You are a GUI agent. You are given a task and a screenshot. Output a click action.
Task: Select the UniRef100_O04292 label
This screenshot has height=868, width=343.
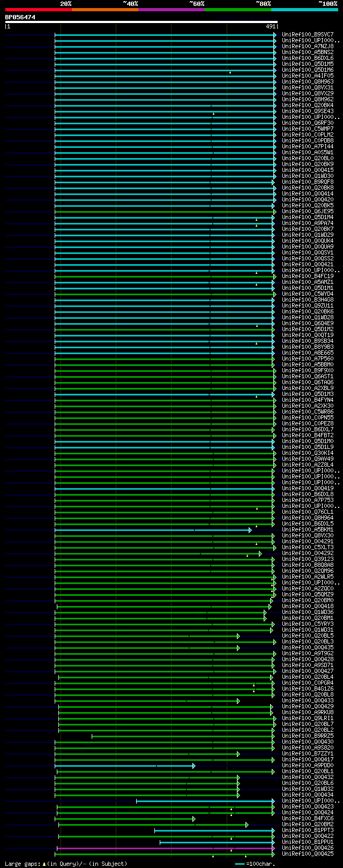[x=308, y=553]
